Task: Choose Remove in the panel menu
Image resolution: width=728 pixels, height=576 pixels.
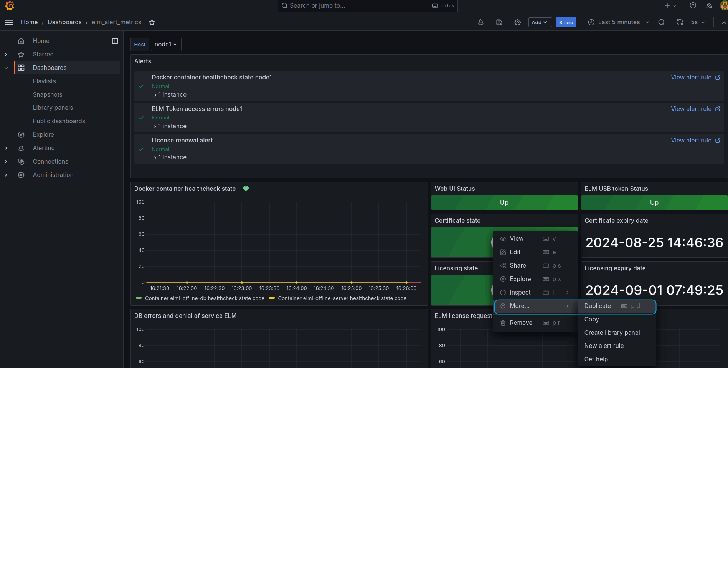Action: [x=535, y=323]
